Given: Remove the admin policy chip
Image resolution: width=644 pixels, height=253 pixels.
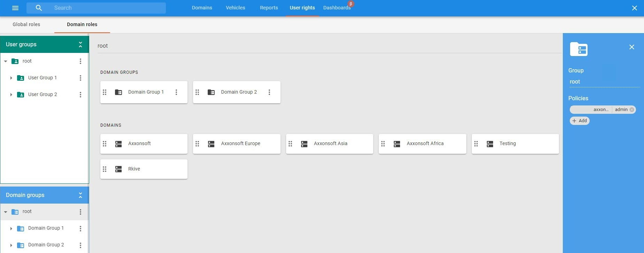Looking at the screenshot, I should [632, 110].
